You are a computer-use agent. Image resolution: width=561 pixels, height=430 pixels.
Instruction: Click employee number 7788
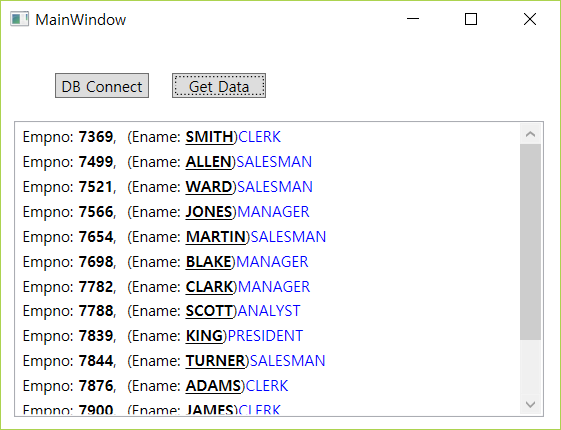[96, 311]
